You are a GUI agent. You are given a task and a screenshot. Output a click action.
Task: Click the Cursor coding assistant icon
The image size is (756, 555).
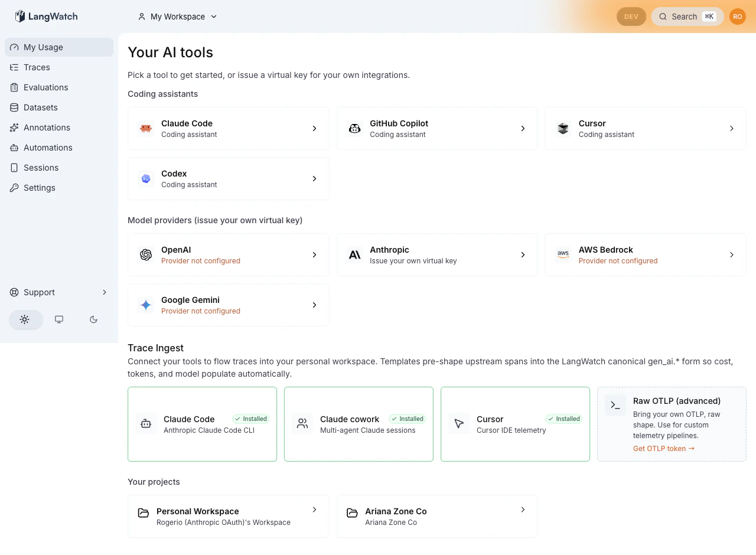563,128
